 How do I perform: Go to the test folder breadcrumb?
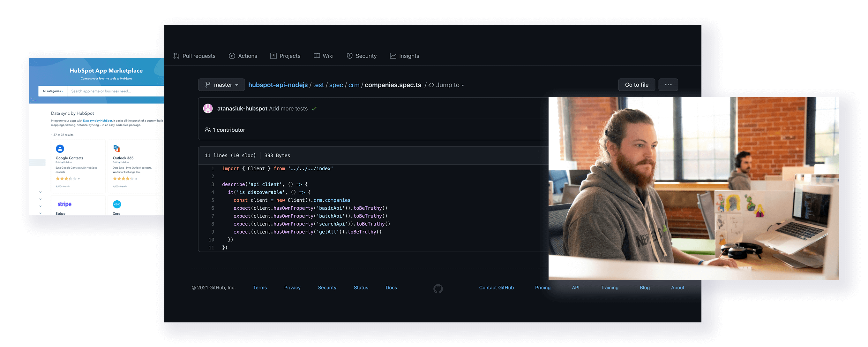point(318,85)
